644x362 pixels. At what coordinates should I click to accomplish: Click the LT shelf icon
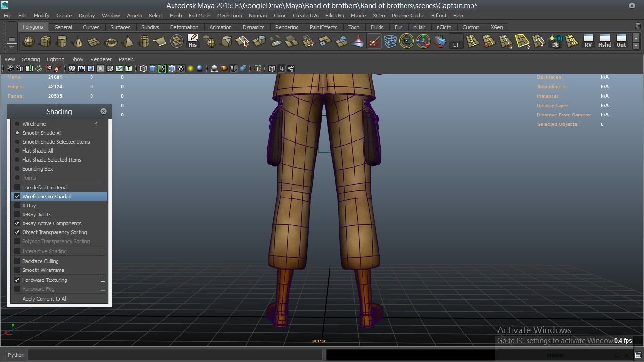click(456, 41)
